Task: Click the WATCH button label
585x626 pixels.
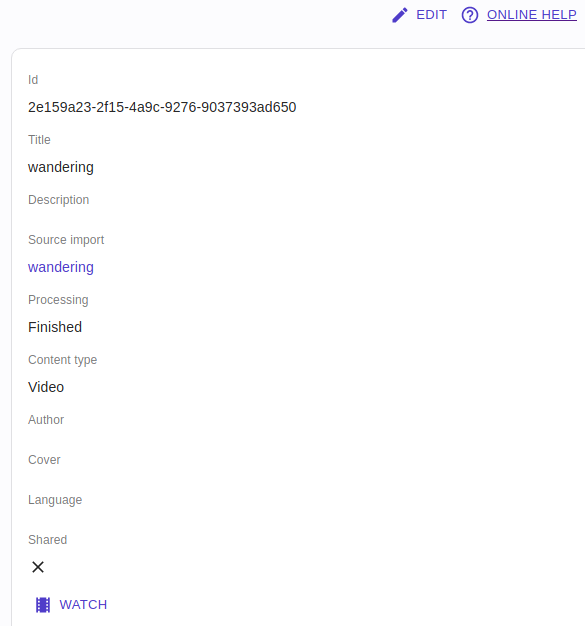Action: point(83,605)
